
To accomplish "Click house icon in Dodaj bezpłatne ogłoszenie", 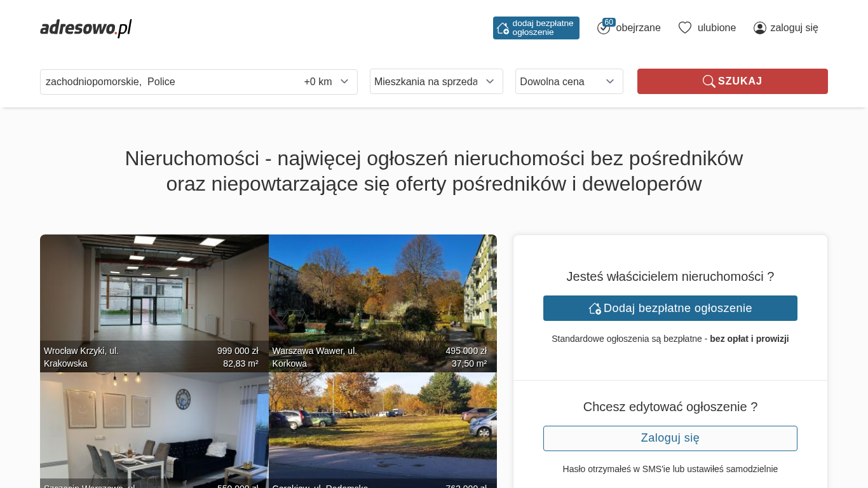I will tap(595, 308).
